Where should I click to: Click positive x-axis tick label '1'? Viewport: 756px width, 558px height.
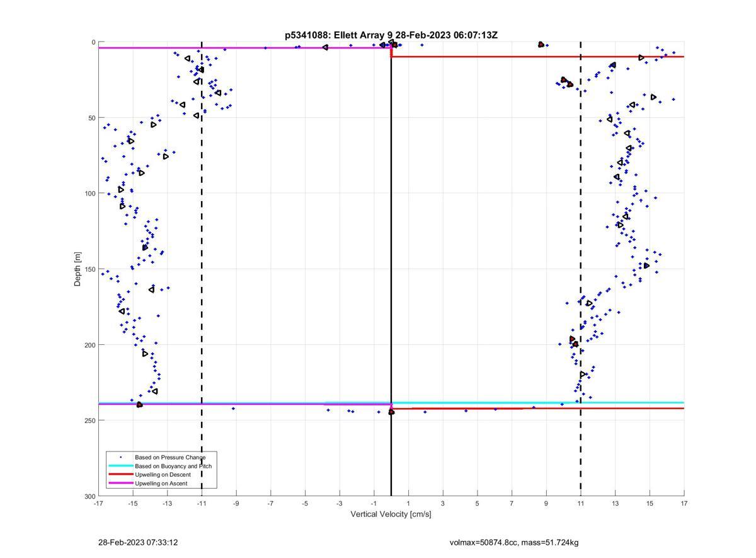click(x=408, y=503)
